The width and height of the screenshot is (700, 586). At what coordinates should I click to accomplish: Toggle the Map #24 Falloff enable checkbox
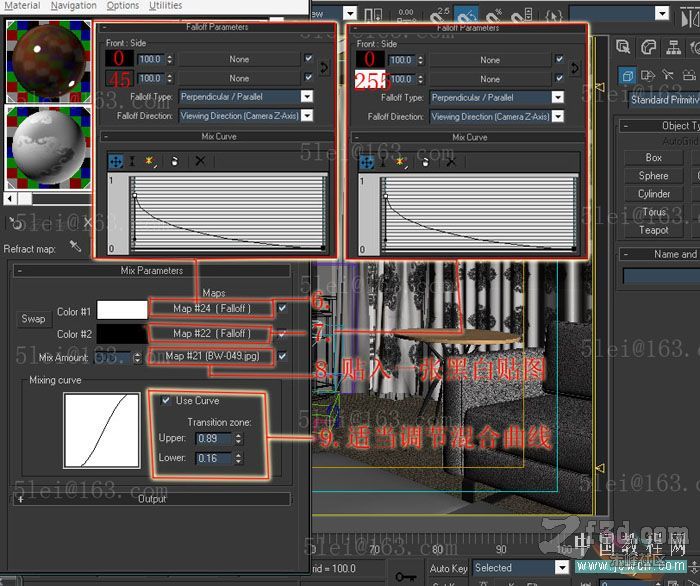click(283, 308)
